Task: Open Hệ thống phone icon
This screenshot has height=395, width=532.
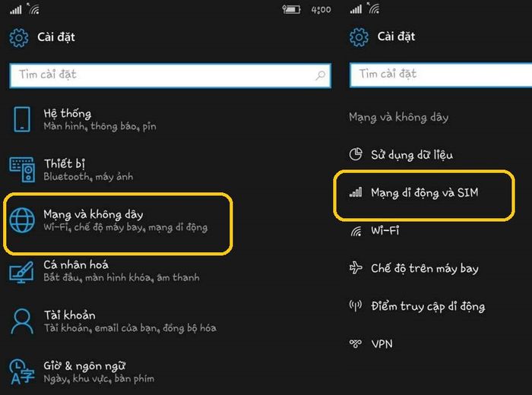Action: coord(22,119)
